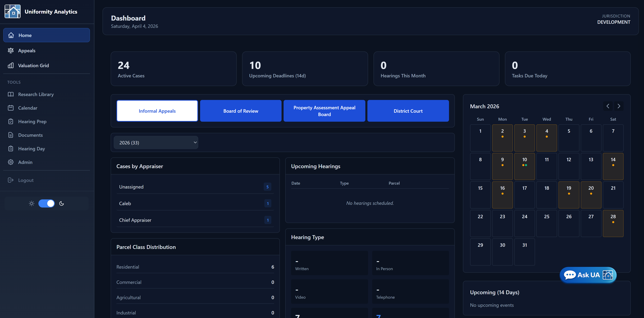This screenshot has width=644, height=318.
Task: Toggle the light/dark theme switch
Action: point(47,203)
